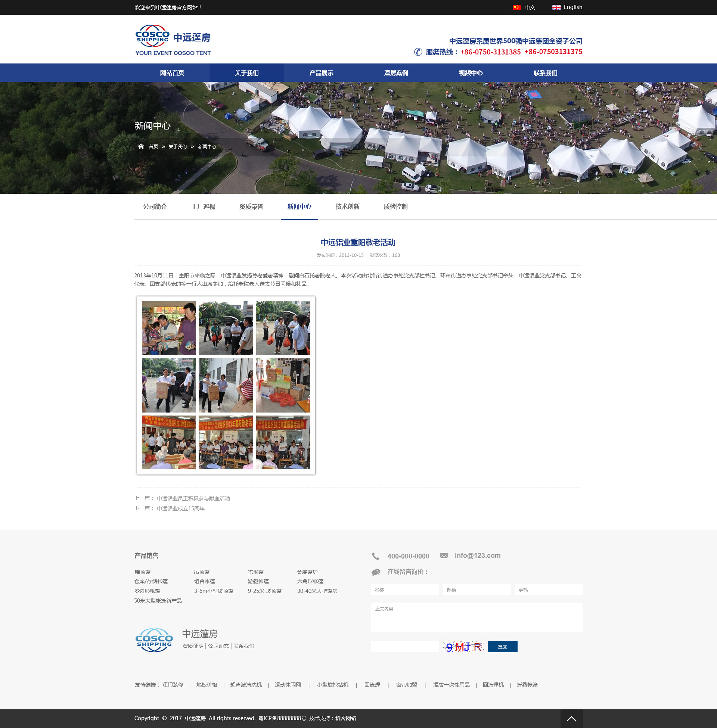Click the captcha image 9MJR
The height and width of the screenshot is (728, 717).
point(463,647)
